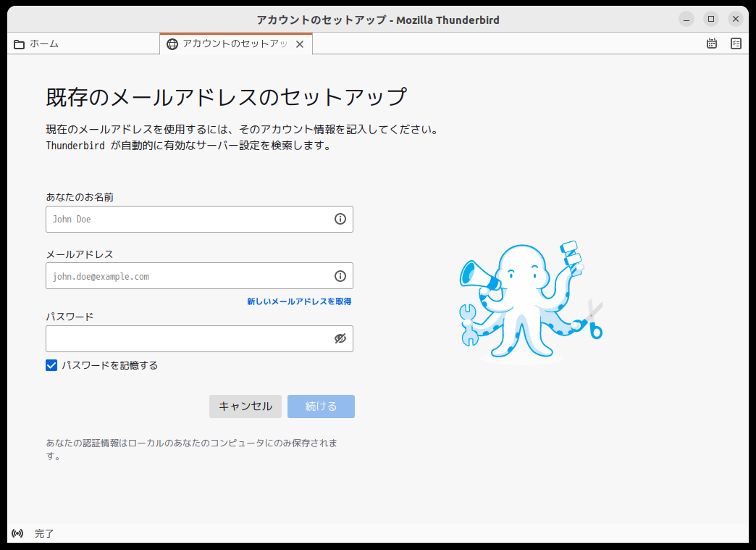Screen dimensions: 756x550
Task: Focus the メールアドレス input field
Action: click(x=200, y=276)
